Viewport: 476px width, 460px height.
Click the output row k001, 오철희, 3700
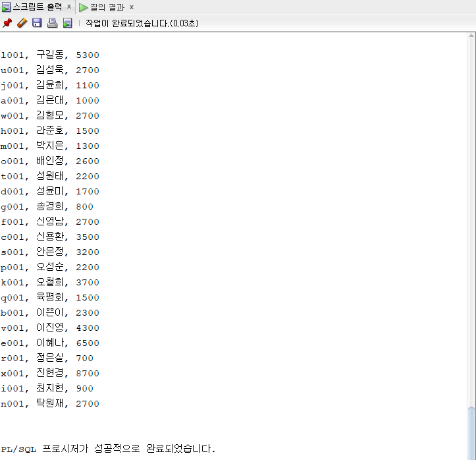(x=50, y=283)
